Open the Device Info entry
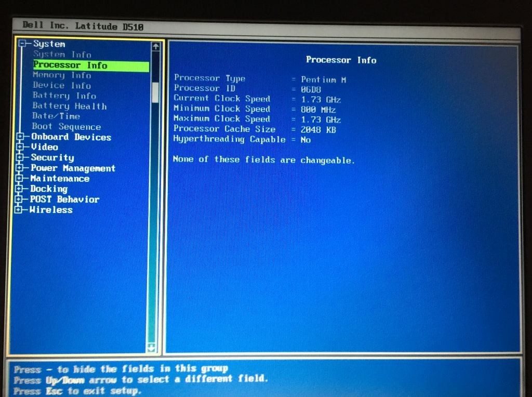Screen dimensions: 532x397 61,85
